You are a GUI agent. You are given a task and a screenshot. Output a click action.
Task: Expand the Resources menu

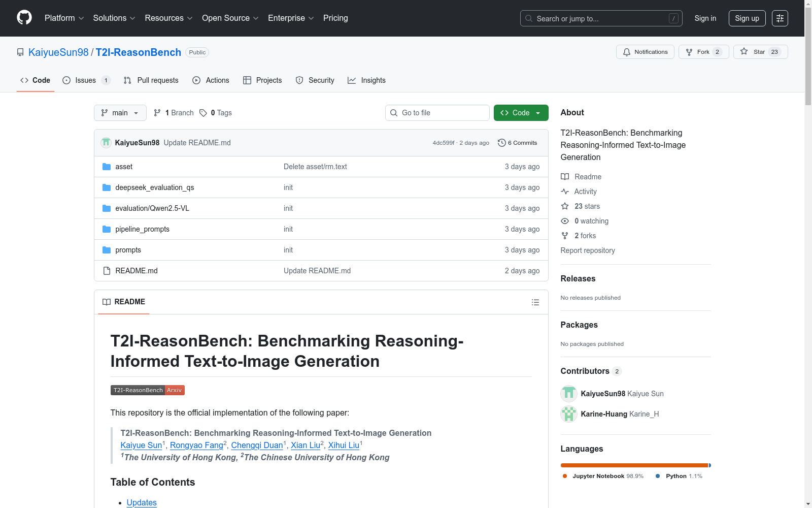pyautogui.click(x=169, y=18)
